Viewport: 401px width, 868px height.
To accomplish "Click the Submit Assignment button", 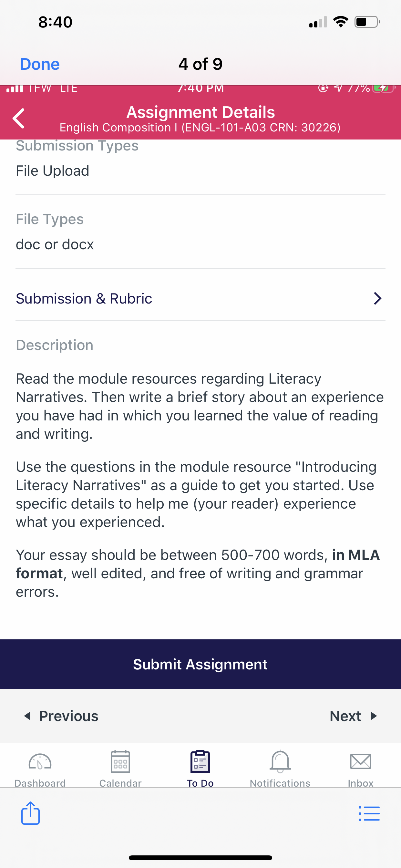I will coord(200,664).
